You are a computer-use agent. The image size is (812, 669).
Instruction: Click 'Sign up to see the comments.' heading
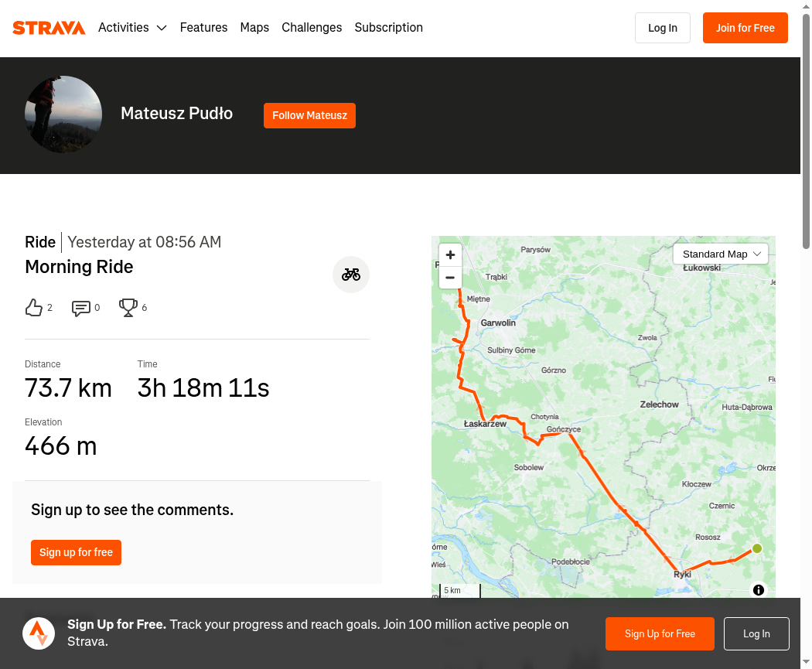click(x=132, y=510)
